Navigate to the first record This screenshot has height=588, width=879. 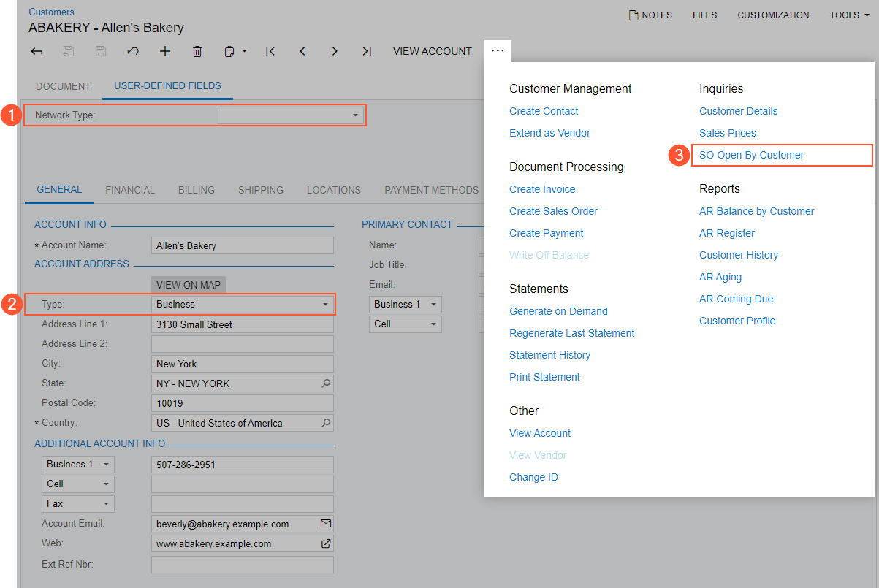270,51
